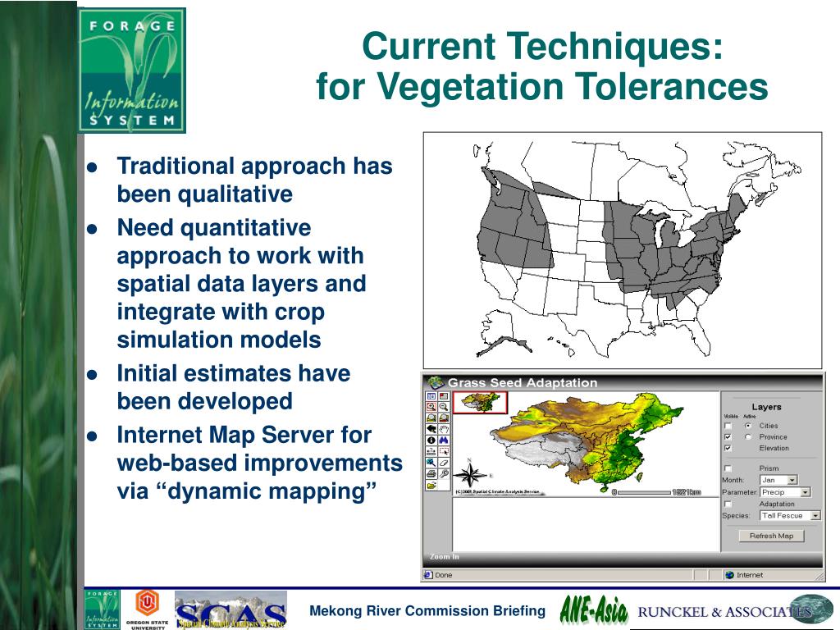The height and width of the screenshot is (630, 840).
Task: Click the open folder icon in toolbox
Action: point(431,486)
